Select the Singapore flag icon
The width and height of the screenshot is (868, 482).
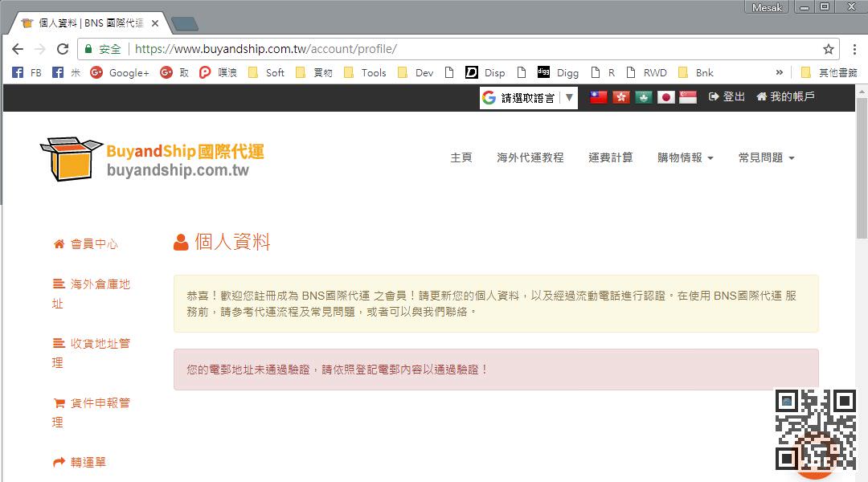pyautogui.click(x=688, y=97)
